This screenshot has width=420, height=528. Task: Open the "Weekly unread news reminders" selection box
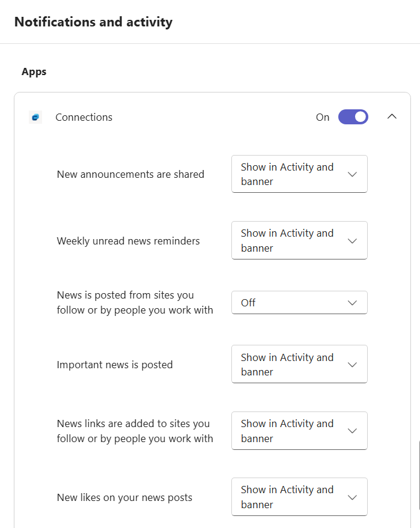(x=299, y=240)
